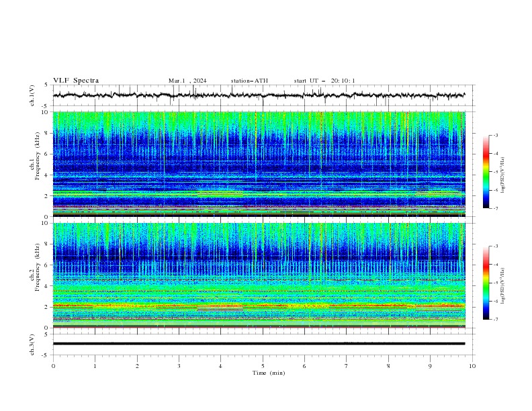
Task: Click the ch.2 spectrogram plot
Action: click(259, 275)
